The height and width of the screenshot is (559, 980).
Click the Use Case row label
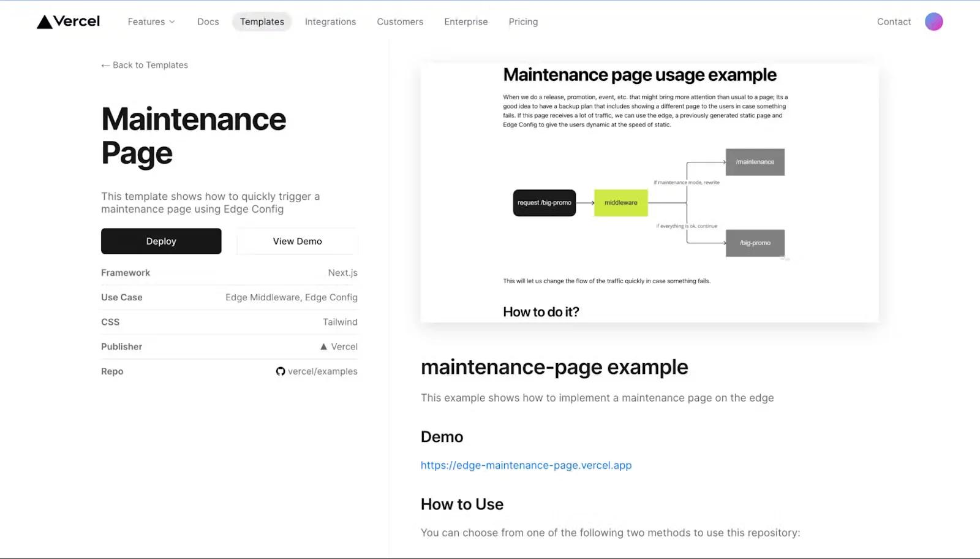click(x=122, y=297)
